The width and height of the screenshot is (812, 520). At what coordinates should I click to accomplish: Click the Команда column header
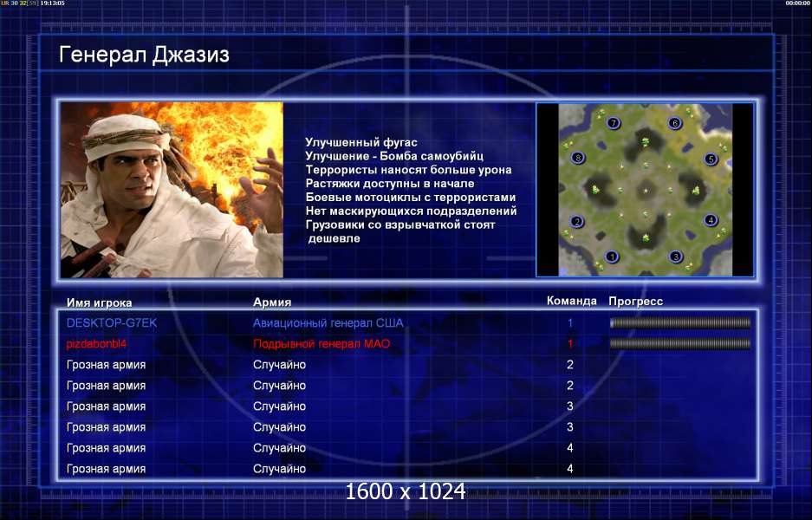[x=572, y=301]
